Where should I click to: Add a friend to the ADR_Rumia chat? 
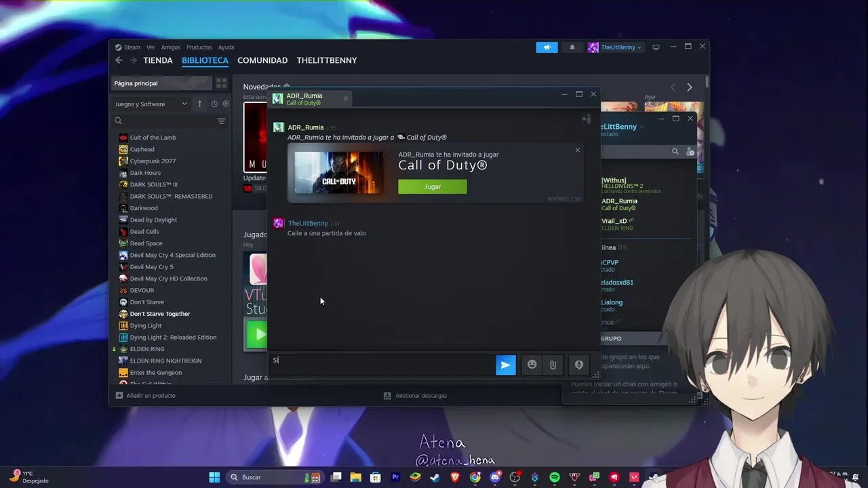point(586,119)
